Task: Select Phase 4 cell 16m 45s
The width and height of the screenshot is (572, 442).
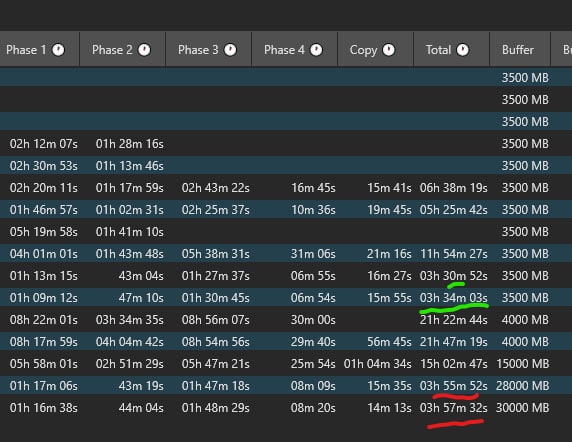Action: (x=313, y=188)
